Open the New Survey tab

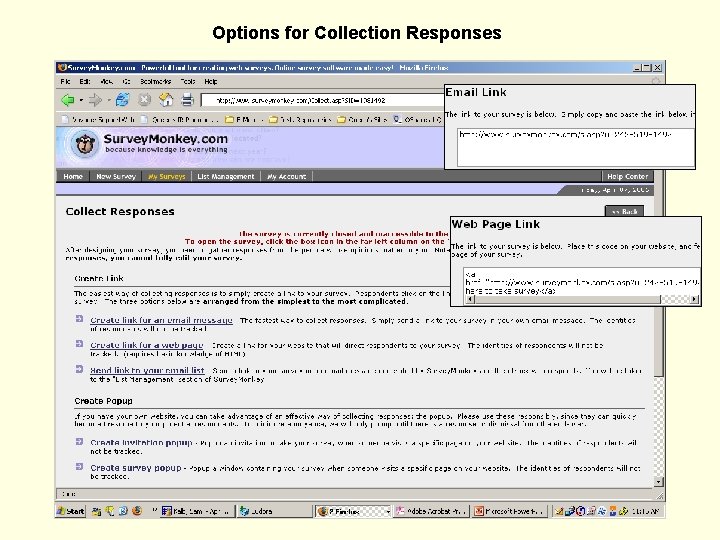[x=116, y=176]
